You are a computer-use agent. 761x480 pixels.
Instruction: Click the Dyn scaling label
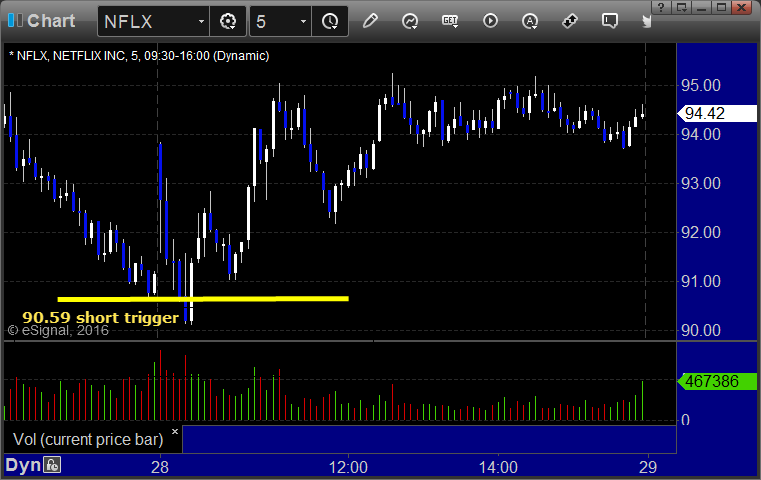23,465
